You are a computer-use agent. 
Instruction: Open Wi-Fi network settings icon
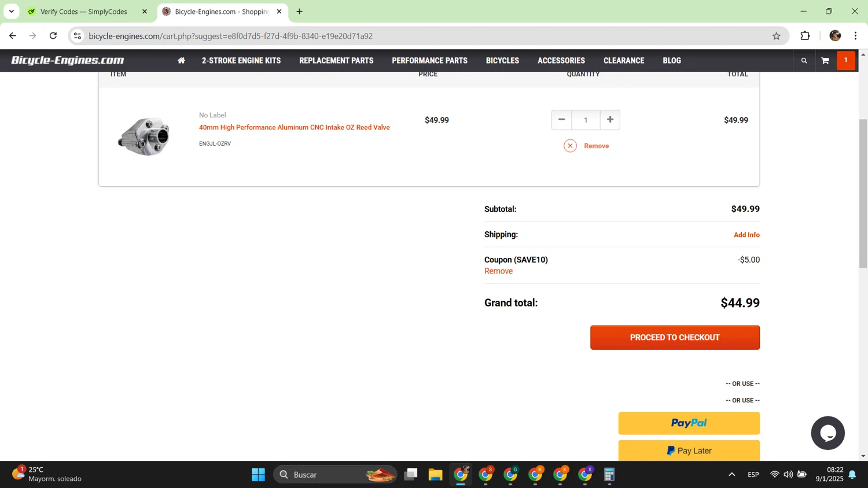click(774, 475)
